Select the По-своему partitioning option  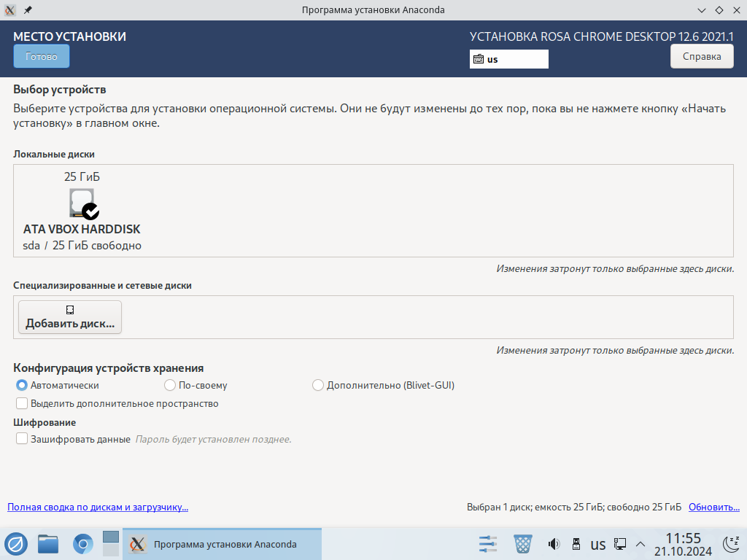tap(170, 385)
